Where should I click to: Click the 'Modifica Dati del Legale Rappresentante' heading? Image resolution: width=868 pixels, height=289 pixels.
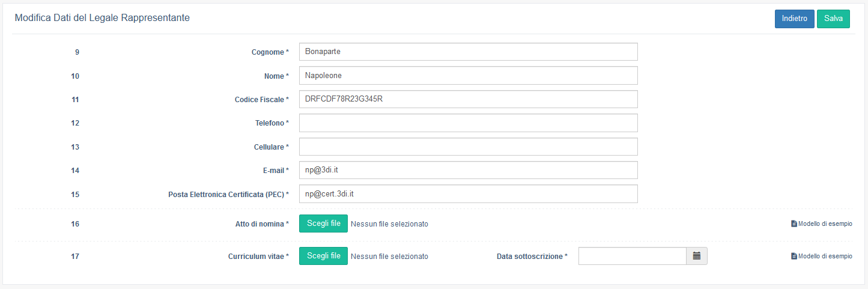coord(102,18)
